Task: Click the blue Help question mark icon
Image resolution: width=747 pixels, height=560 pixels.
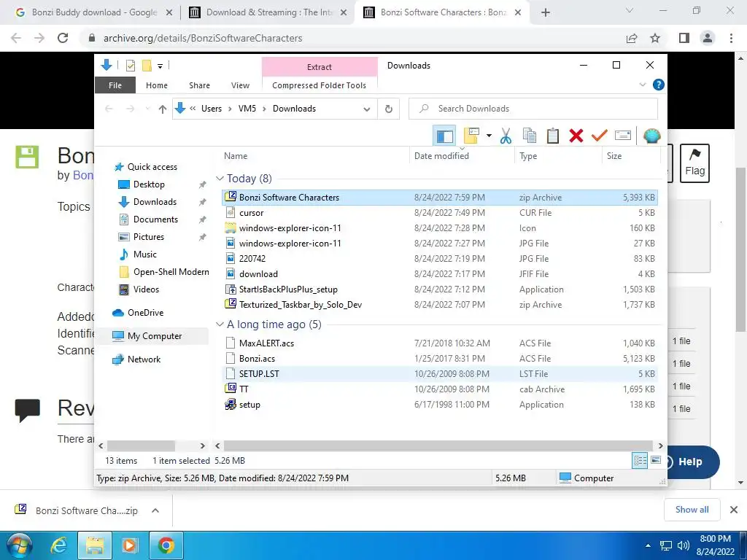Action: click(x=659, y=85)
